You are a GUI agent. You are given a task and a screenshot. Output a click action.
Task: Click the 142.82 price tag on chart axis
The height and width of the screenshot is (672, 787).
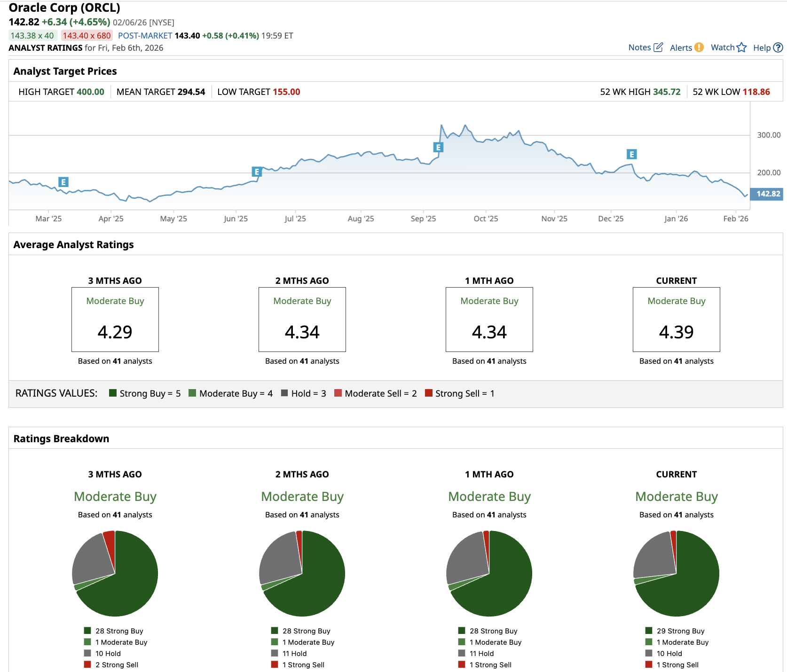pos(767,194)
